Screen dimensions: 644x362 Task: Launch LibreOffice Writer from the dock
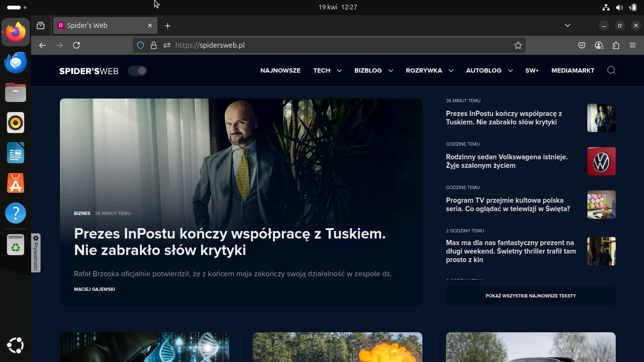16,153
